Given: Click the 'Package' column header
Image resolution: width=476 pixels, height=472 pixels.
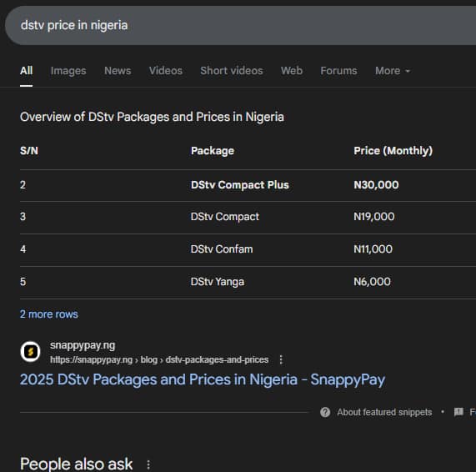Looking at the screenshot, I should 213,151.
